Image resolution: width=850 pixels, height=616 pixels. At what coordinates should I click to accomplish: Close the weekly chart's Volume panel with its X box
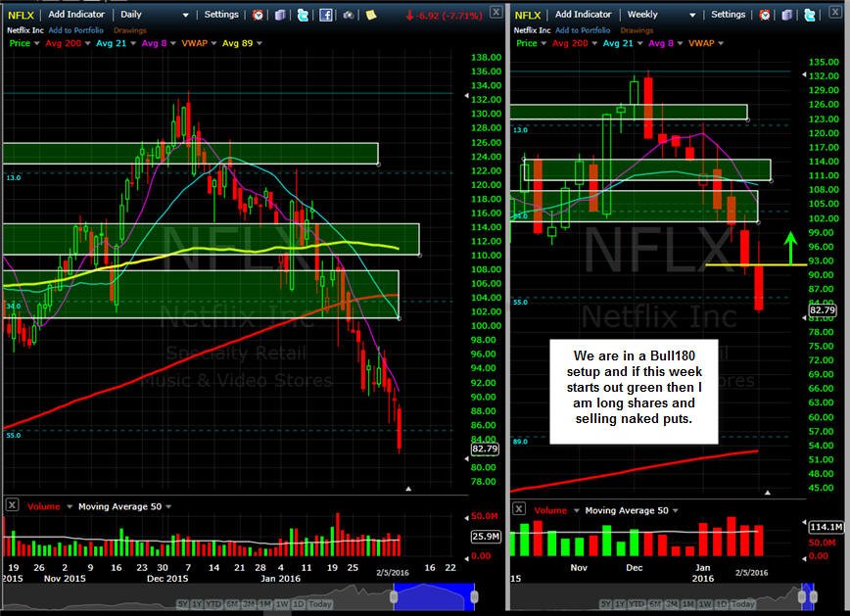519,508
